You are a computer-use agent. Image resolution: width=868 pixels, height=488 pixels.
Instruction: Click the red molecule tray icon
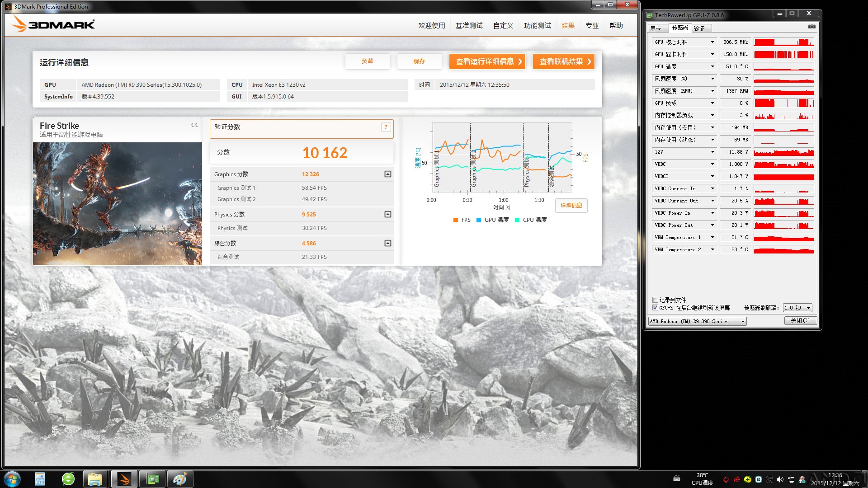tap(737, 479)
